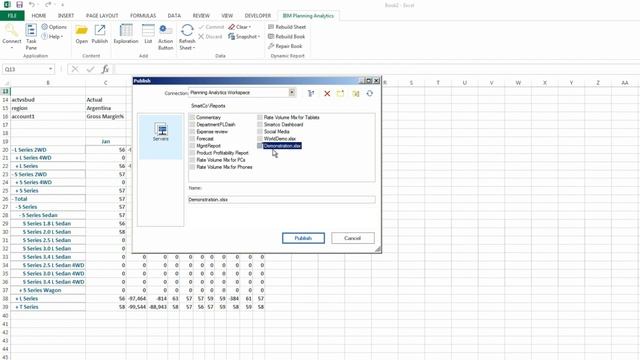
Task: Click the Redo arrow in title bar
Action: tap(48, 5)
